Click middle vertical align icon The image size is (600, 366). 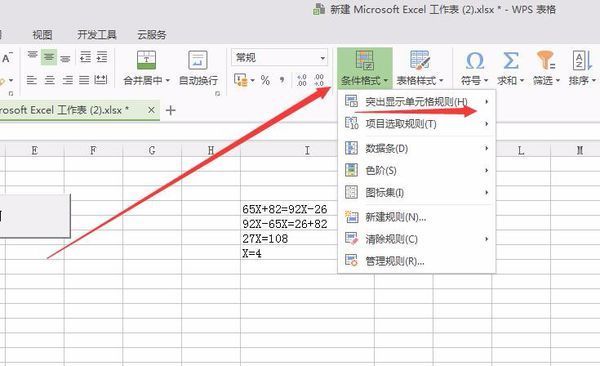pyautogui.click(x=49, y=57)
